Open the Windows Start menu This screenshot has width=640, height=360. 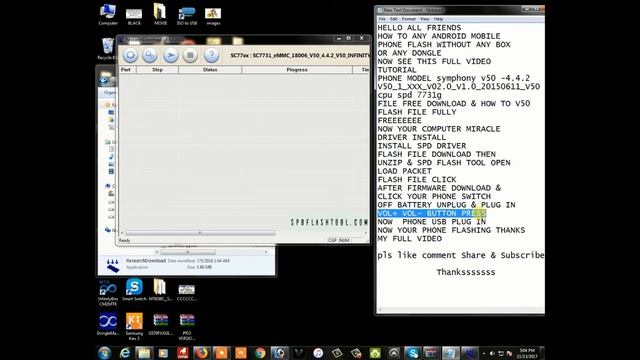pyautogui.click(x=104, y=353)
